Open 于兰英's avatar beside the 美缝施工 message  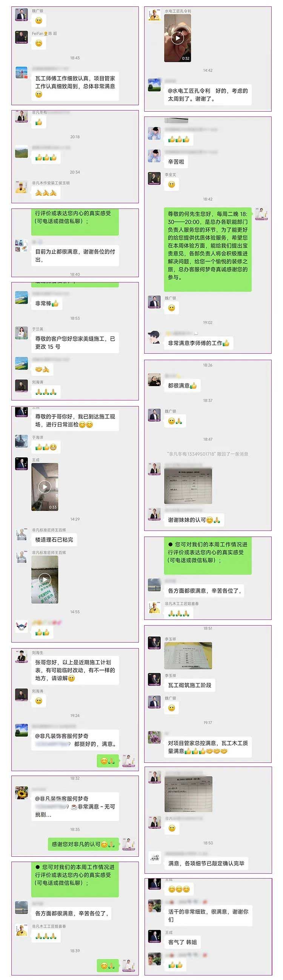pyautogui.click(x=22, y=333)
